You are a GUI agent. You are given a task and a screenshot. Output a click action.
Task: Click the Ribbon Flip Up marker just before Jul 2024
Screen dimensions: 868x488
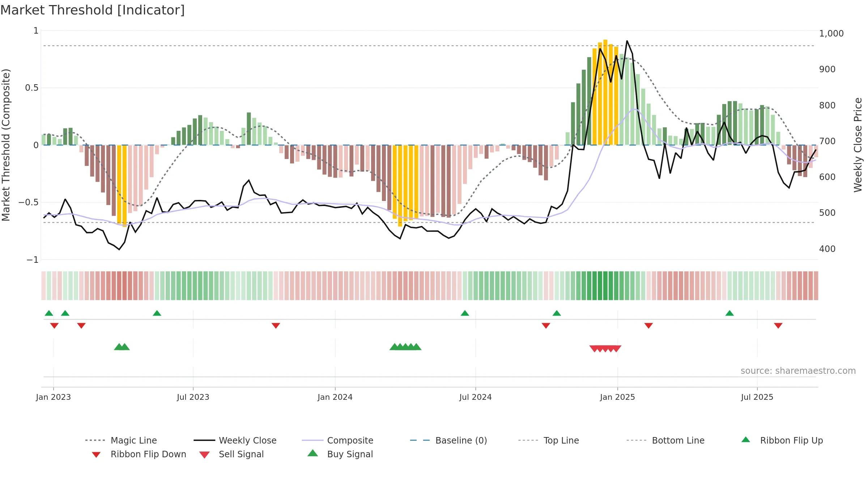coord(465,313)
